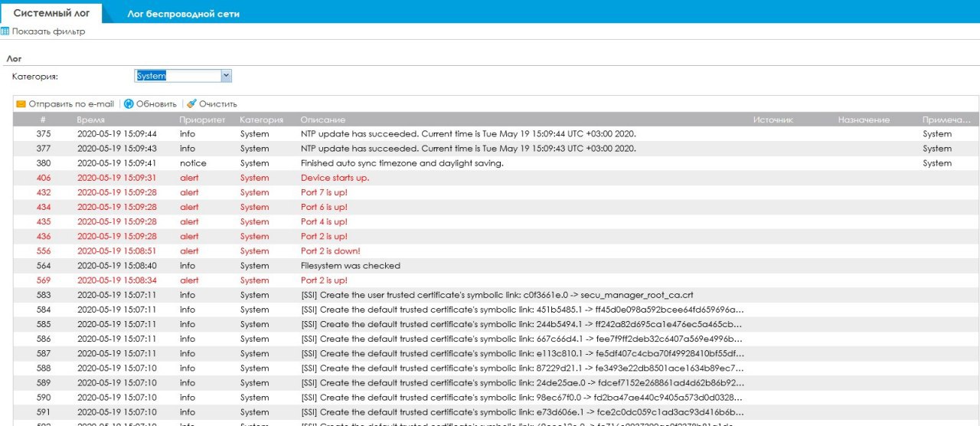
Task: Click the Категория column header in the table
Action: coord(261,120)
